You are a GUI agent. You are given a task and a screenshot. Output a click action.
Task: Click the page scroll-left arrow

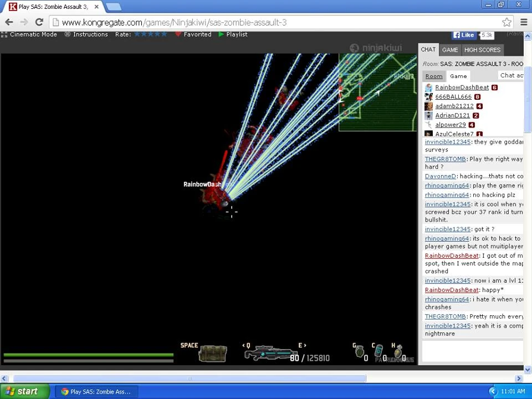[x=4, y=378]
